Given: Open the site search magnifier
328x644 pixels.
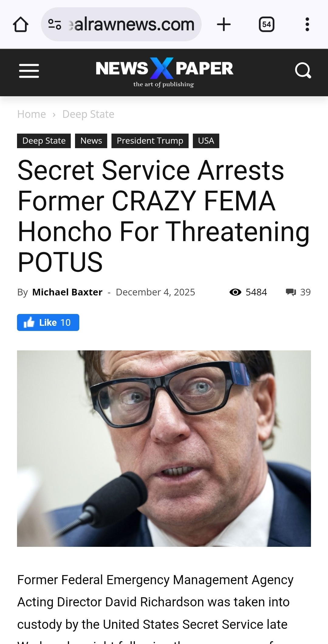Looking at the screenshot, I should pyautogui.click(x=303, y=71).
